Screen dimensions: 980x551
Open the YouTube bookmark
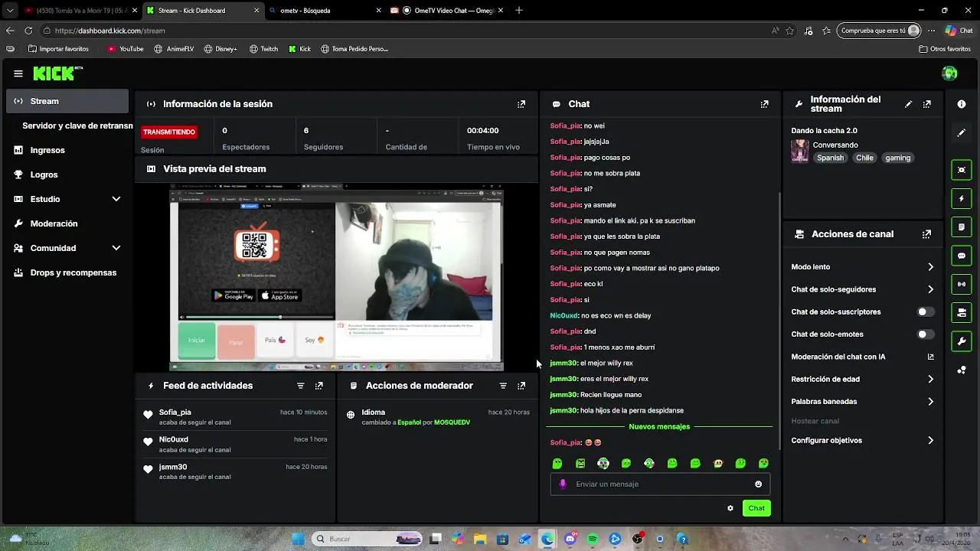[126, 49]
